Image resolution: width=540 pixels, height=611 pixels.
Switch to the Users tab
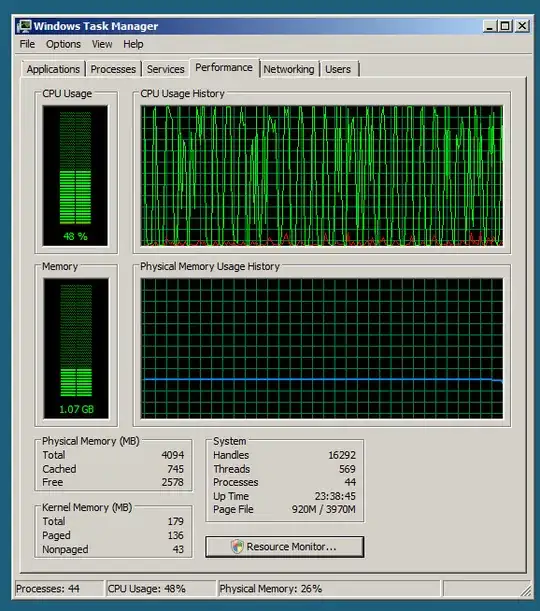click(338, 69)
